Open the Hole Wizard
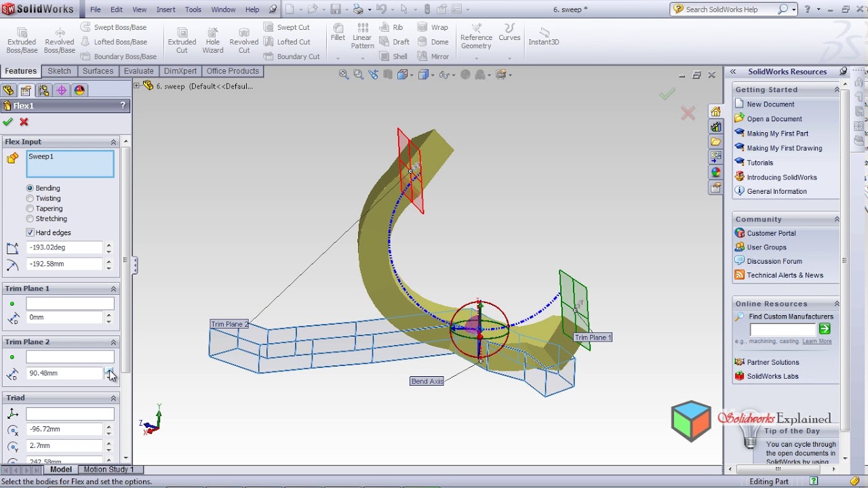Viewport: 868px width, 488px height. [213, 41]
